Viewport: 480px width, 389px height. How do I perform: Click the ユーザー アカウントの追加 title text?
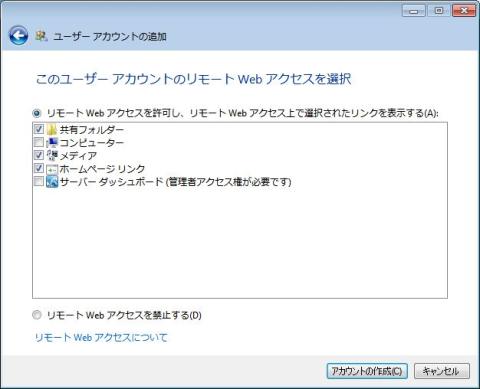click(110, 36)
